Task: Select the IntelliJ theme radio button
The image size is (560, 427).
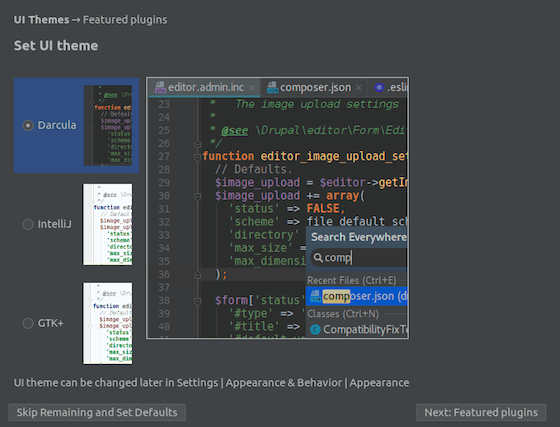Action: coord(28,224)
